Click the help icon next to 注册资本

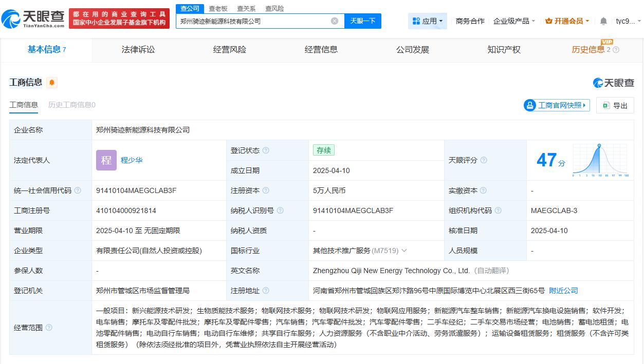(267, 190)
